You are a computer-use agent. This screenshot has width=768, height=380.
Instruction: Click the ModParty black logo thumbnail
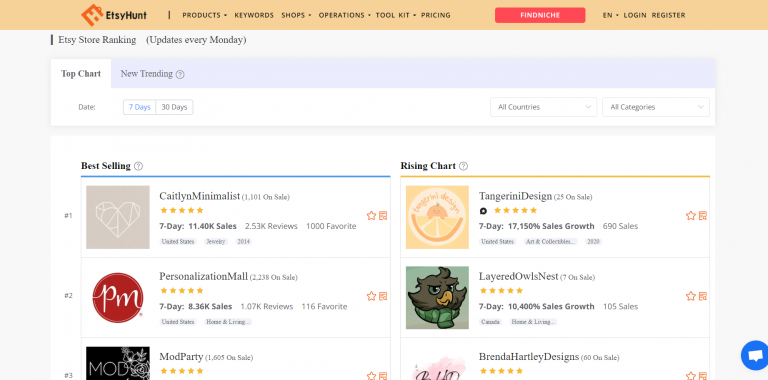[x=118, y=363]
